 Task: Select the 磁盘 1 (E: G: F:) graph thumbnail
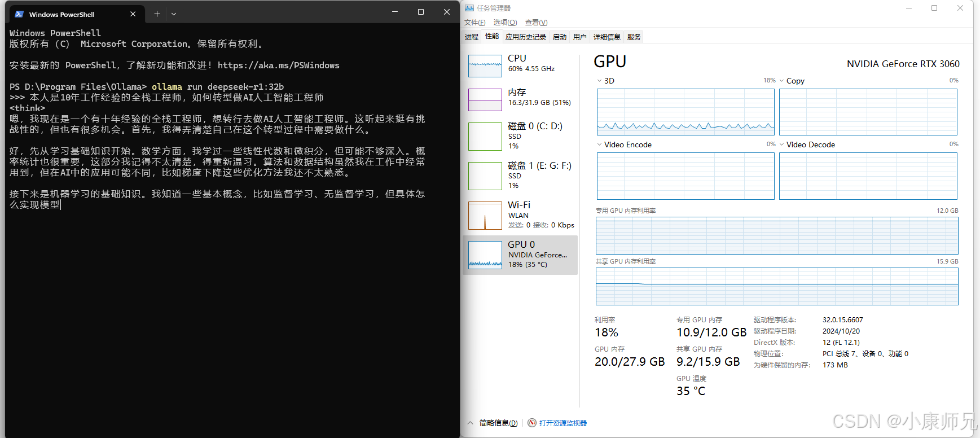tap(485, 176)
